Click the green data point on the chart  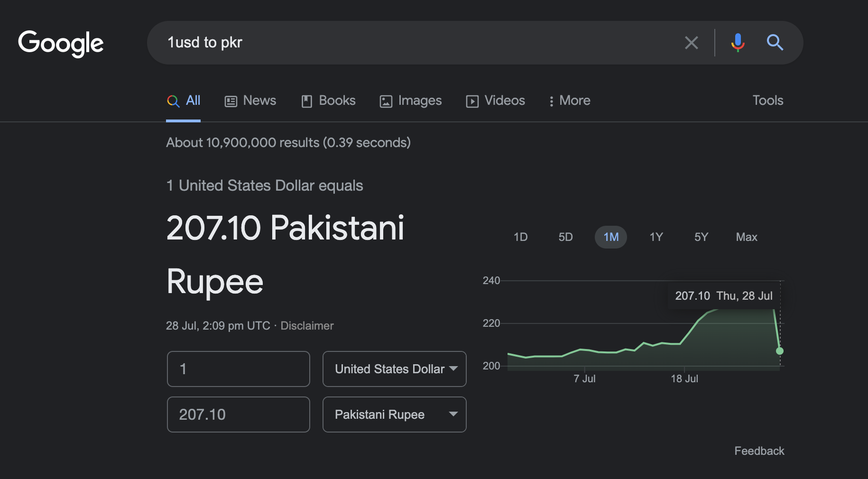click(780, 351)
